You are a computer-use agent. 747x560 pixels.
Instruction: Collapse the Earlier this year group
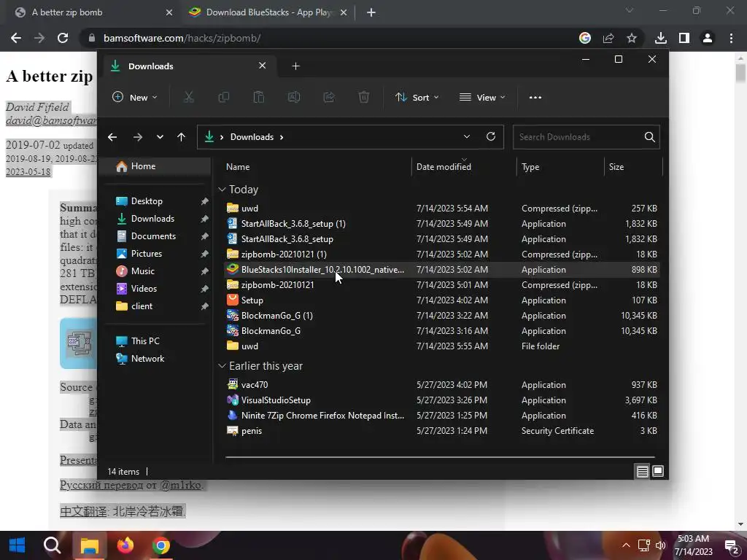(222, 366)
